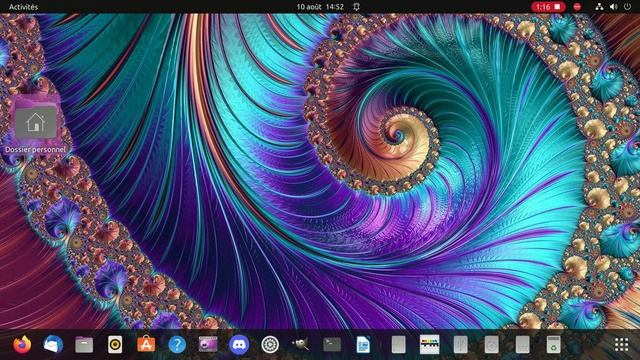
Task: Launch Firefox from the dock
Action: pos(22,344)
